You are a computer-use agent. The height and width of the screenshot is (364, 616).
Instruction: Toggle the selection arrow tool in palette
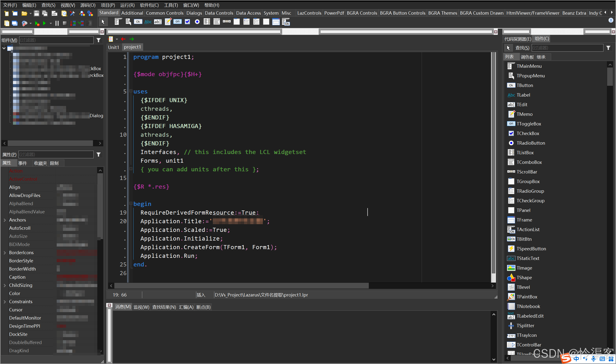(x=103, y=22)
